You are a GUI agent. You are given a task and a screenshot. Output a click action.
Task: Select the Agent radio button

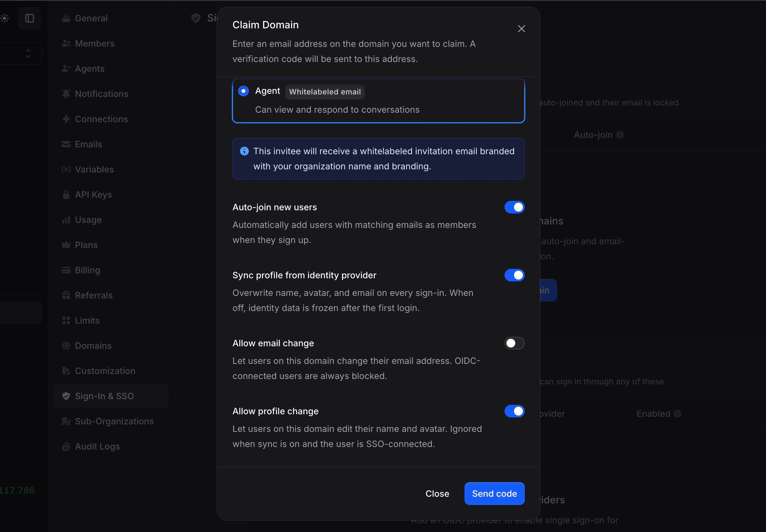click(x=243, y=91)
